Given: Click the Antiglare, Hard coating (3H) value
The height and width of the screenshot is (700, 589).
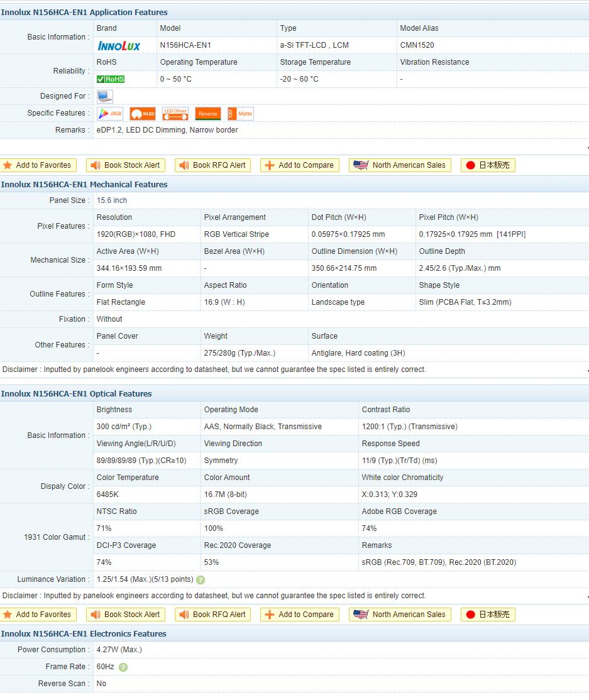Looking at the screenshot, I should click(x=358, y=353).
